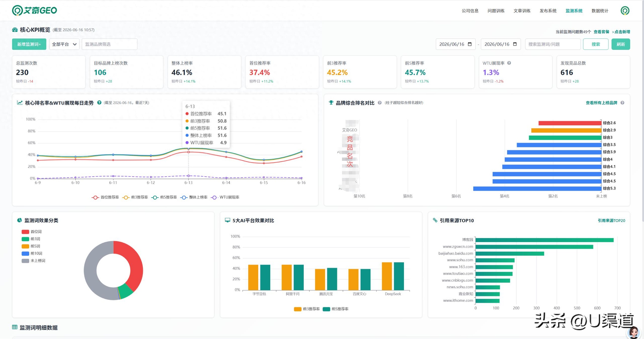Toggle WTU展现率 series in trend legend
This screenshot has width=644, height=339.
click(225, 197)
